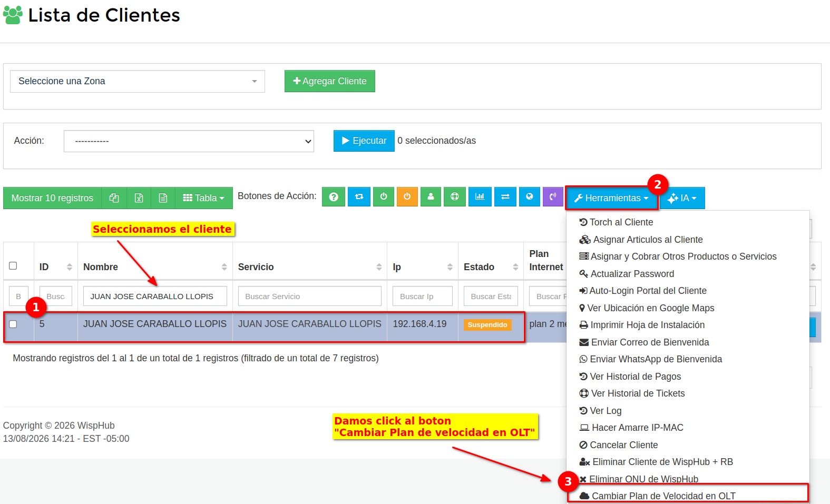Click the green user profile action button

(x=431, y=197)
